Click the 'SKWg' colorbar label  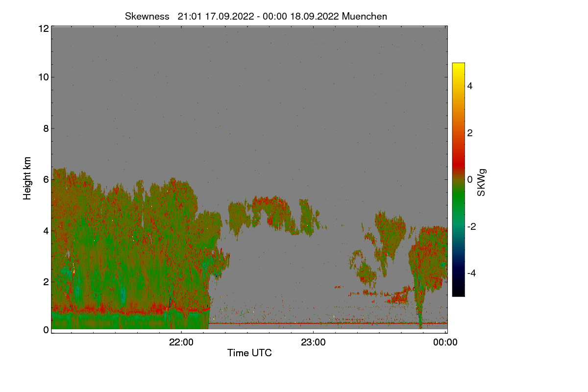tap(482, 183)
